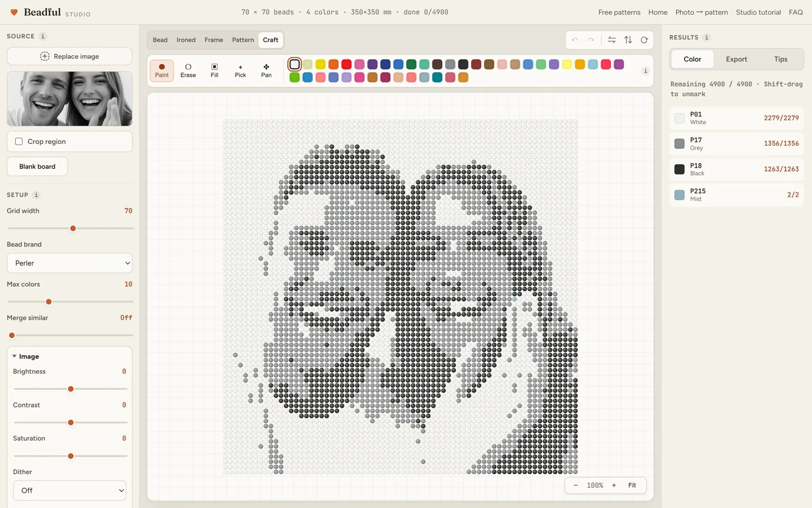812x508 pixels.
Task: Click the circular rotate icon
Action: coord(644,40)
